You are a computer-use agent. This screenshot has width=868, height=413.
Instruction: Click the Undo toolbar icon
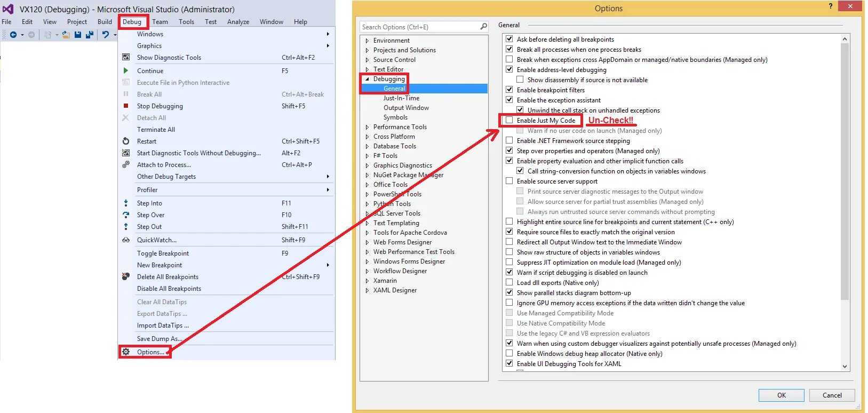pyautogui.click(x=106, y=35)
